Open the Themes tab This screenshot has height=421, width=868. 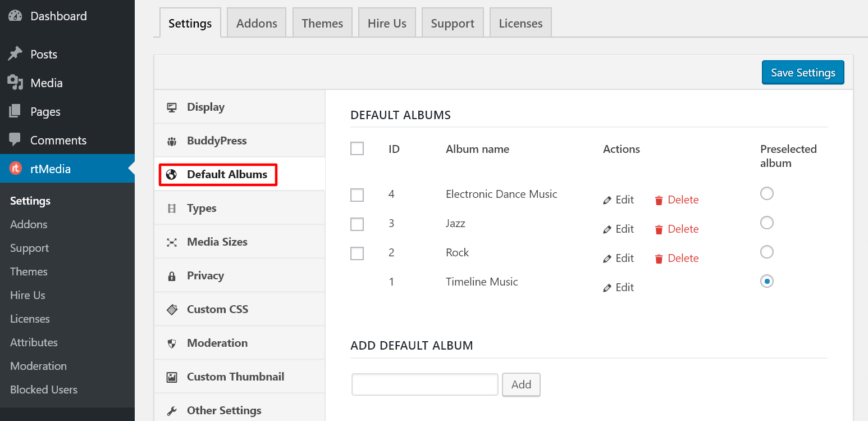(x=322, y=22)
